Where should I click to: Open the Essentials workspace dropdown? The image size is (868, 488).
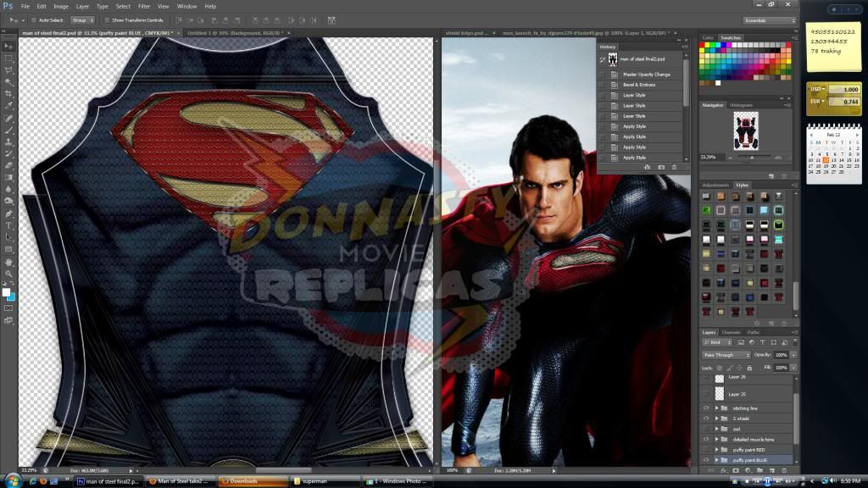coord(770,20)
